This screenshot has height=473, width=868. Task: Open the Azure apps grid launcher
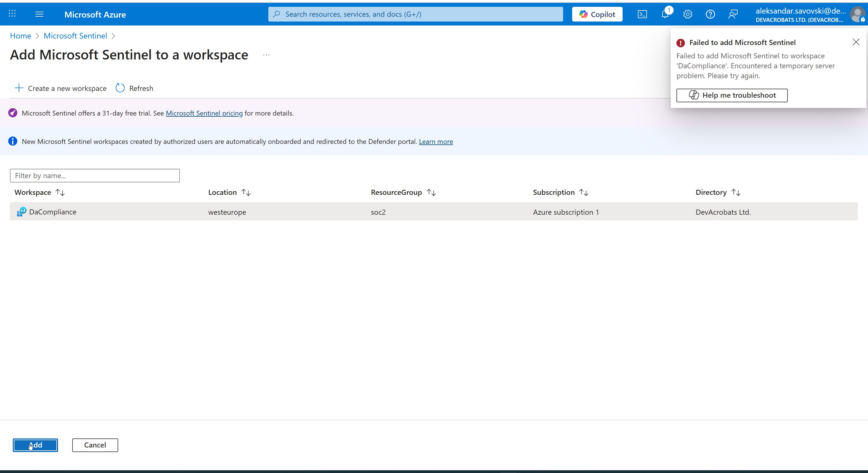12,14
